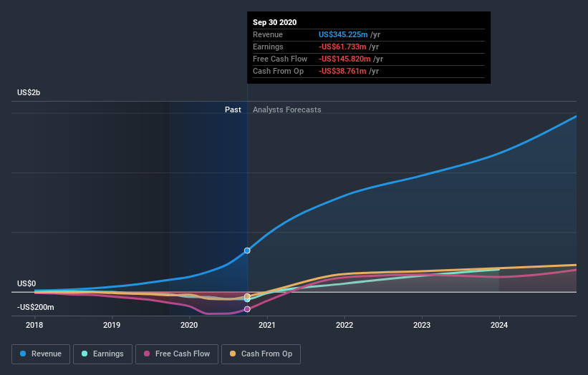
Task: Click the Free Cash Flow label in the tooltip
Action: (x=280, y=59)
